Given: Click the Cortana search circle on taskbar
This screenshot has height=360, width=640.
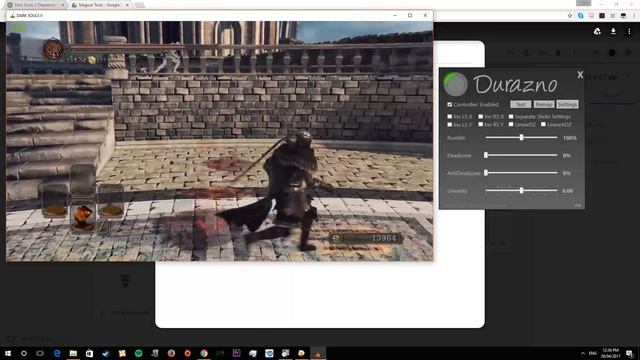Looking at the screenshot, I should pyautogui.click(x=24, y=353).
